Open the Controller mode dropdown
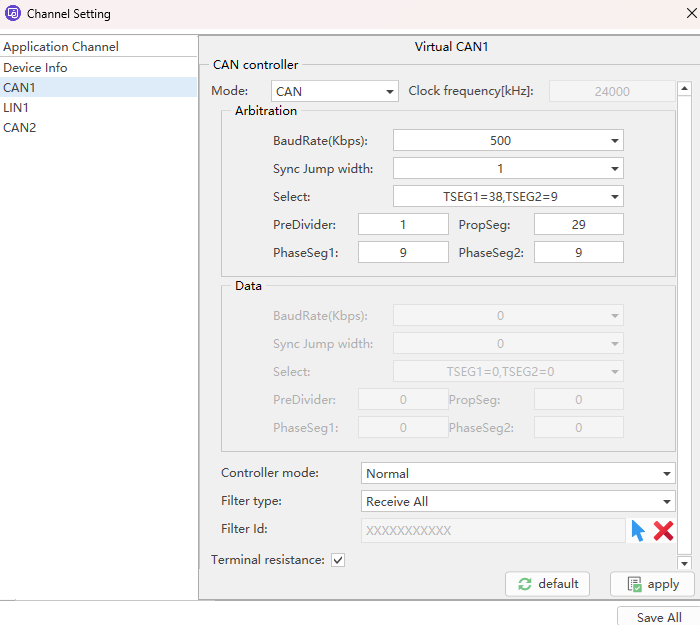 (x=517, y=474)
